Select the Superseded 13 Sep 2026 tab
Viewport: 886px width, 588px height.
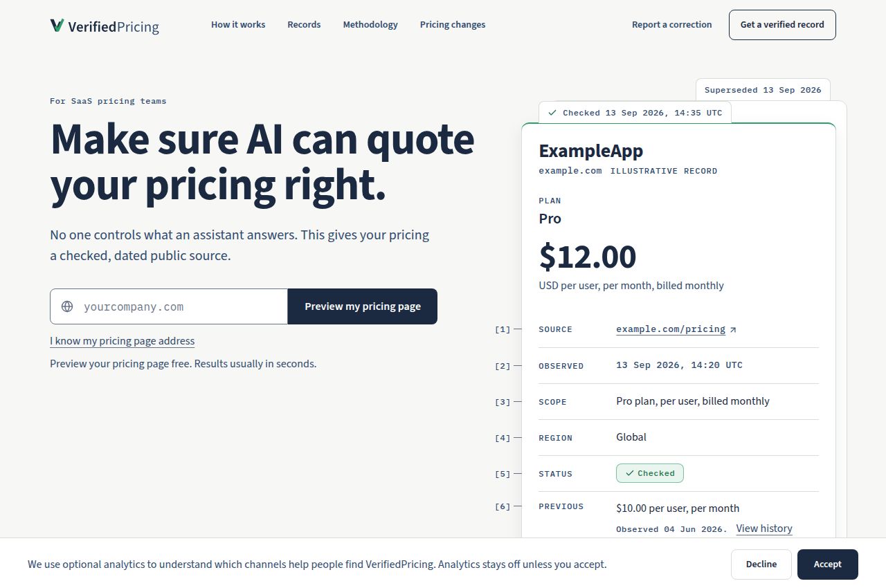pyautogui.click(x=763, y=90)
